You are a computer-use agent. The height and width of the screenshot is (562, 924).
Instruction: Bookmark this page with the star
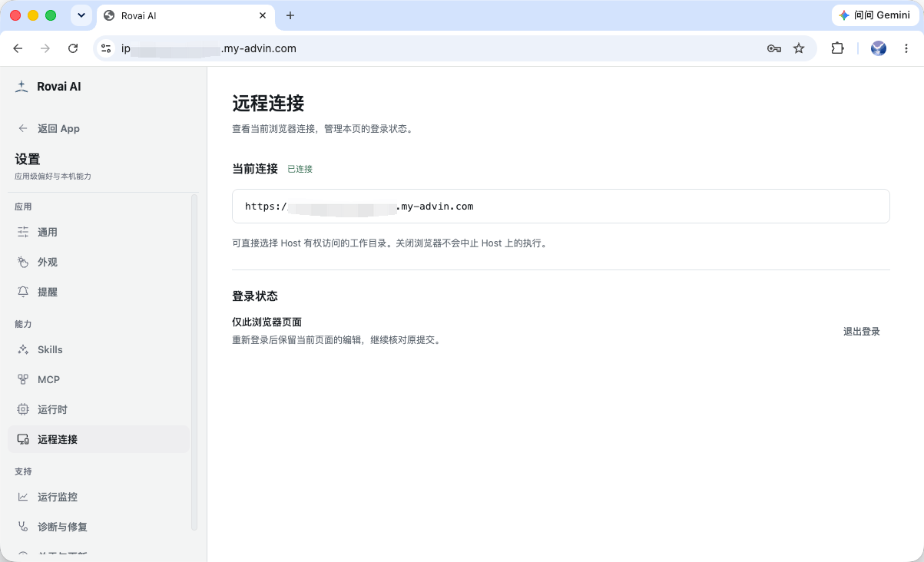(799, 48)
